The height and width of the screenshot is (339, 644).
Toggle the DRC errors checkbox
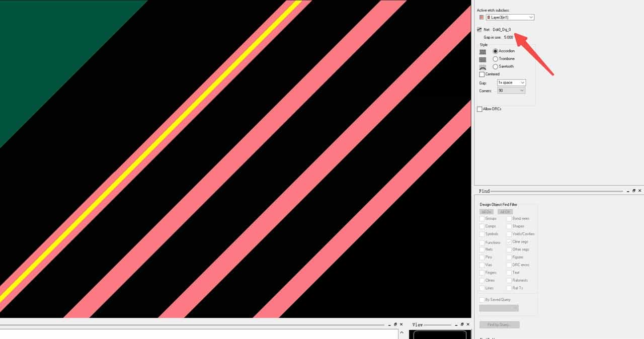click(509, 265)
